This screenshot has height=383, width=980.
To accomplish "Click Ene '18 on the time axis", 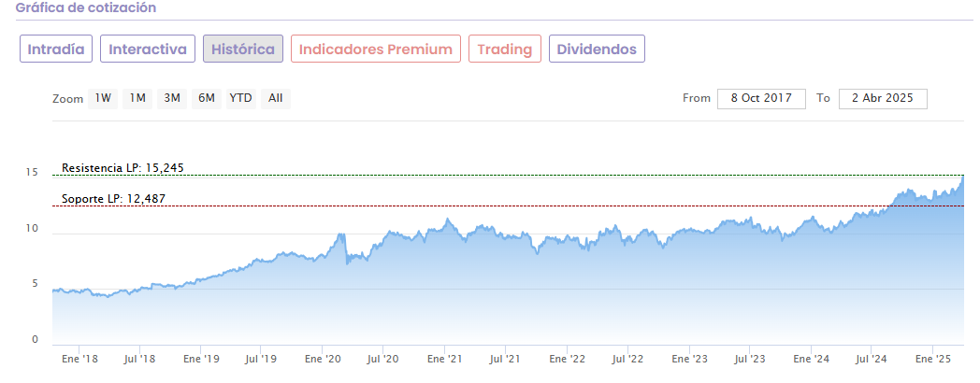I will (81, 359).
